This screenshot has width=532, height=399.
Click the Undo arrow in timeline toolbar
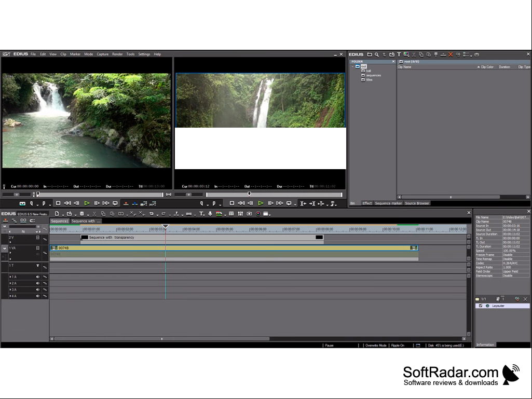[152, 214]
